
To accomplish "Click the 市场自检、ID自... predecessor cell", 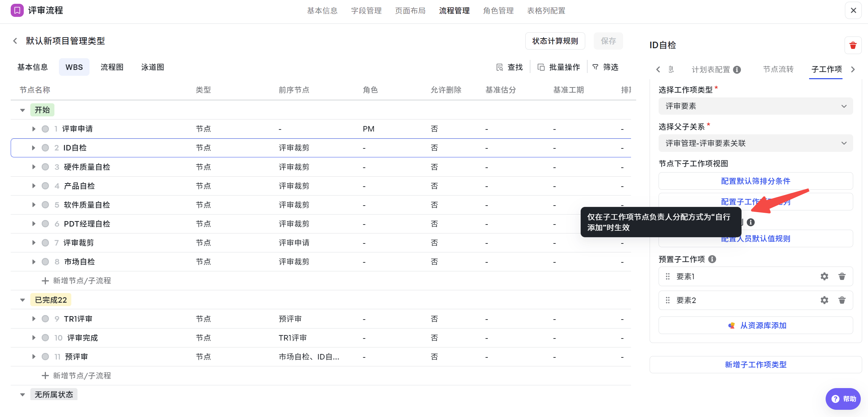I will coord(309,357).
